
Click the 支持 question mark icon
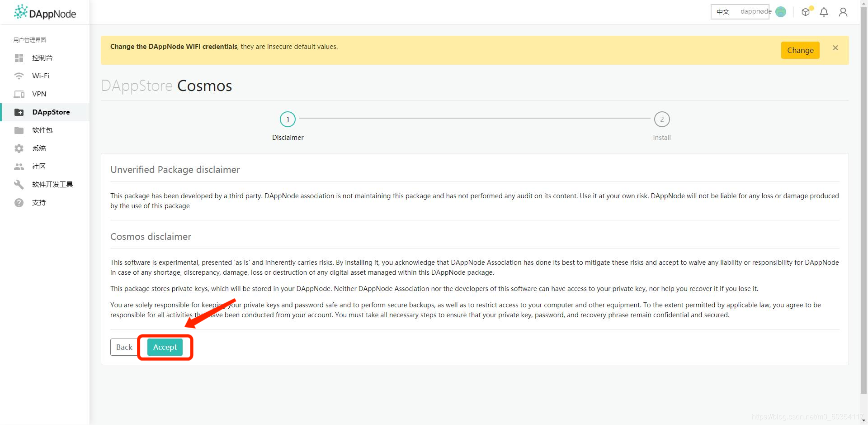click(19, 203)
